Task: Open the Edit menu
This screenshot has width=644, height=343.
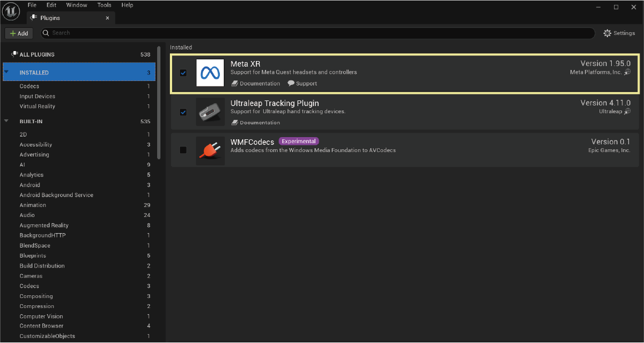Action: [51, 5]
